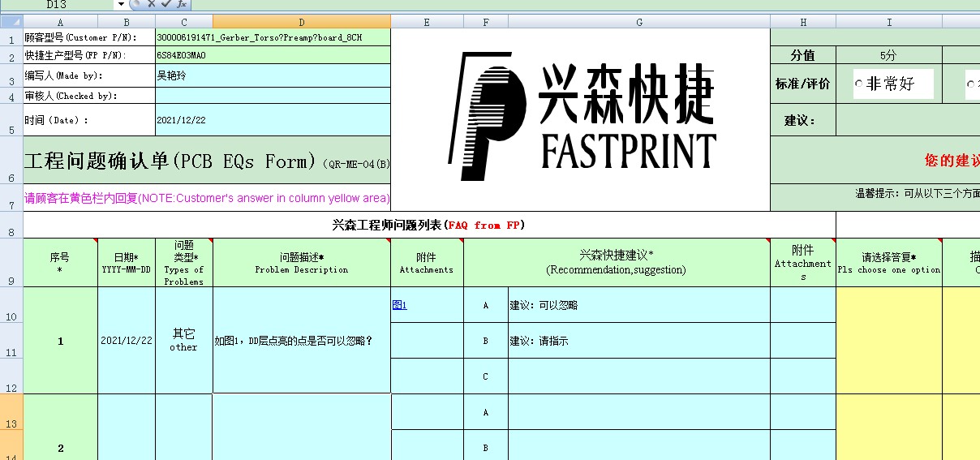Click the 6S84E03MA0 production number cell
980x460 pixels.
(x=273, y=55)
